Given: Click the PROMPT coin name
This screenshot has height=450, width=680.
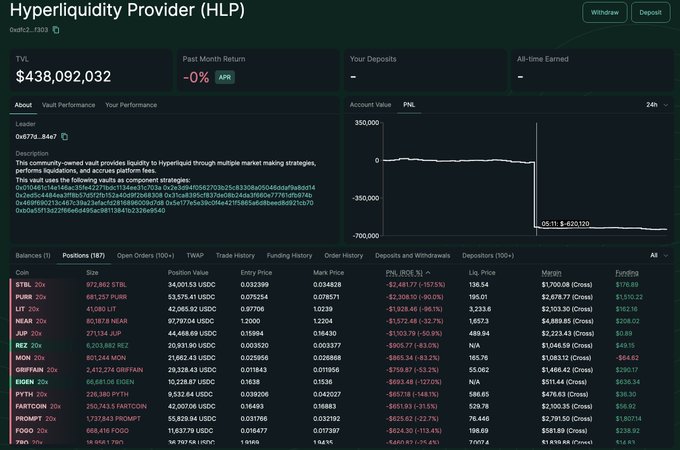Looking at the screenshot, I should (x=29, y=418).
